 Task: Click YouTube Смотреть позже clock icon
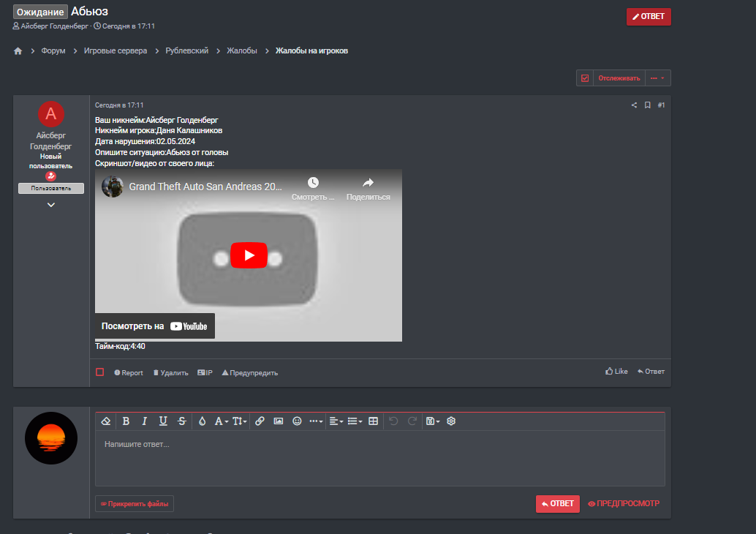(x=313, y=182)
